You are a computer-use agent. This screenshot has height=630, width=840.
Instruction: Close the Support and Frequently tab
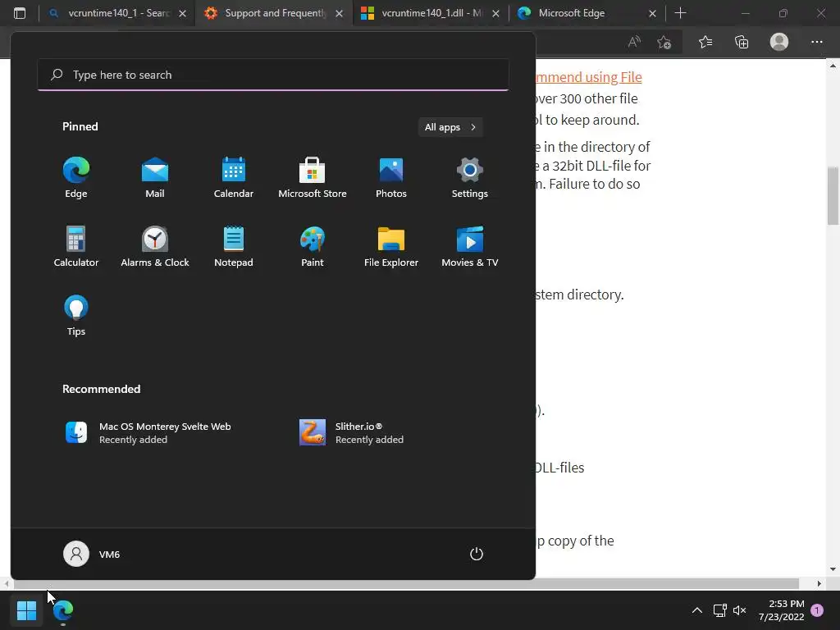(339, 13)
